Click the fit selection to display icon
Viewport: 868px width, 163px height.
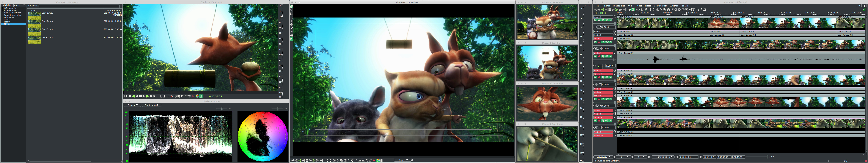pos(690,10)
